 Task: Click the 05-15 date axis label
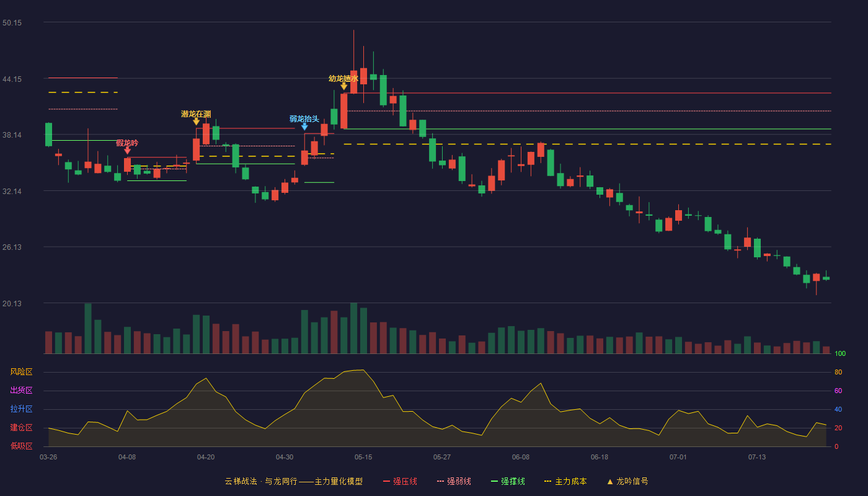(x=363, y=457)
